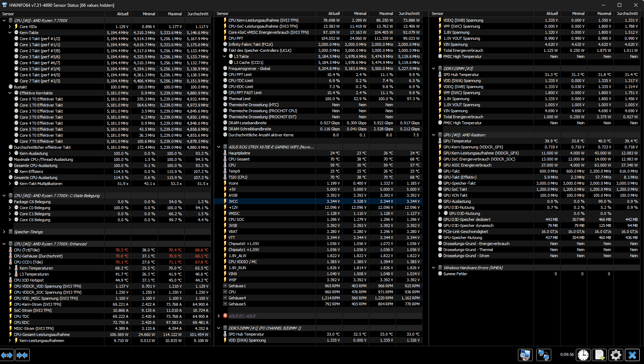Click the lightning icon beside Vcore
644x364 pixels.
point(225,183)
